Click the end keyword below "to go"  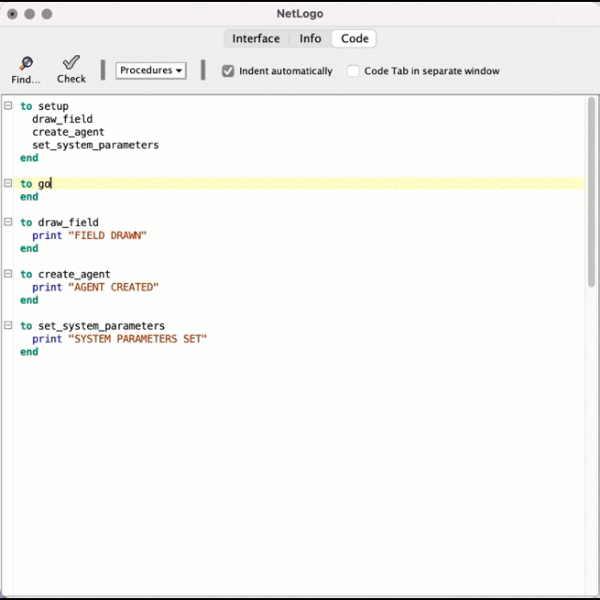(x=29, y=197)
